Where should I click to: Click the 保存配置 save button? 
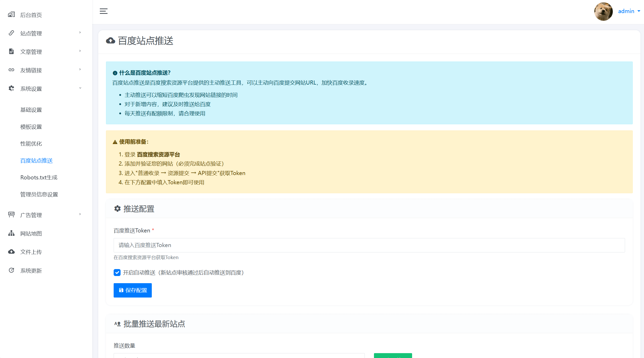133,290
